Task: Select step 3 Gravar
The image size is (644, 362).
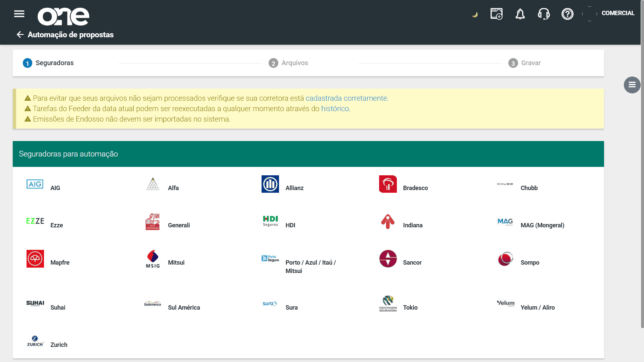Action: click(x=524, y=63)
